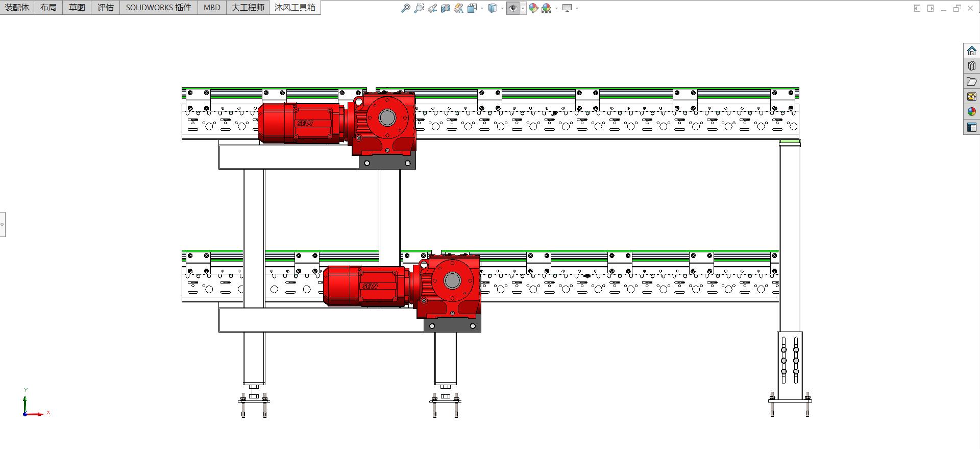Select the 沐风工具箱 tab
The image size is (980, 449).
295,7
